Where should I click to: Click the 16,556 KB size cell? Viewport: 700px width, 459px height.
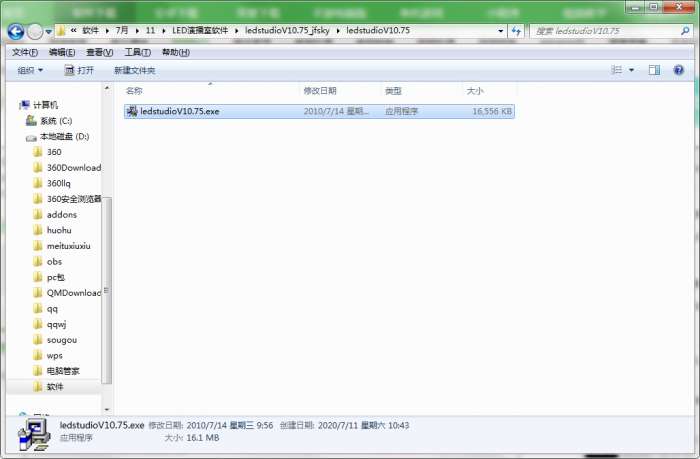tap(492, 111)
